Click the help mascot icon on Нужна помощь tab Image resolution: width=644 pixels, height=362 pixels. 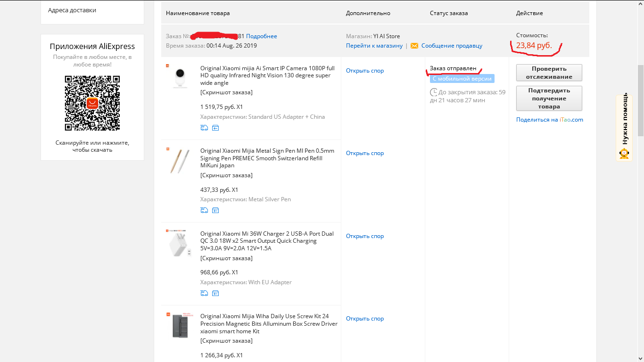click(624, 154)
